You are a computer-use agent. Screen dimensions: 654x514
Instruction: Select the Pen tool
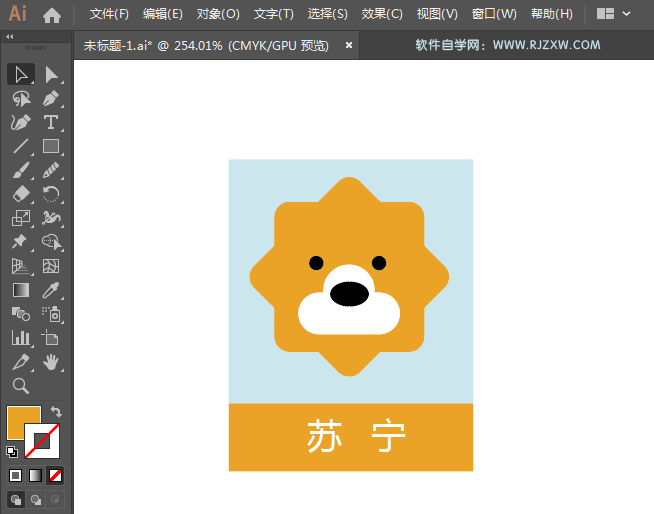[x=51, y=99]
